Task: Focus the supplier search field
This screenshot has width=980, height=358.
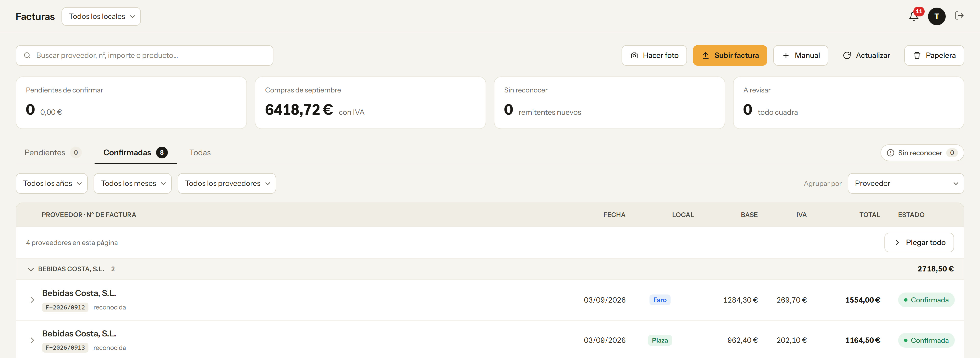Action: [145, 56]
